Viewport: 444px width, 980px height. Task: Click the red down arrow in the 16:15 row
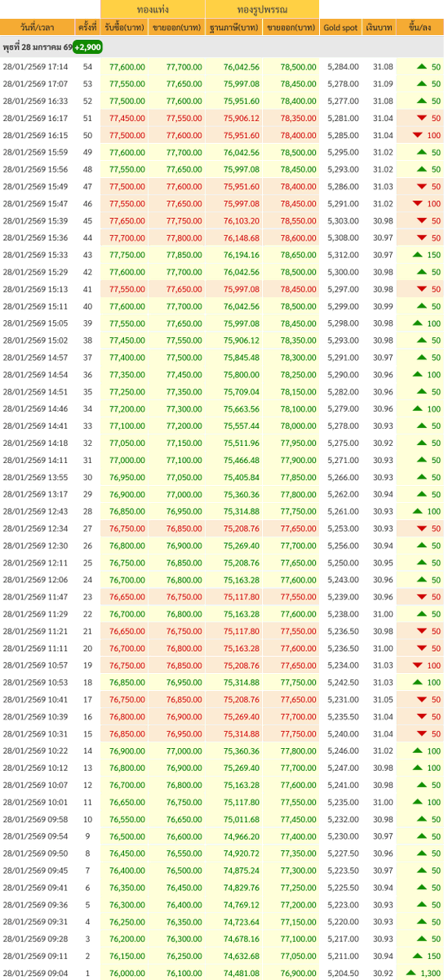[418, 135]
